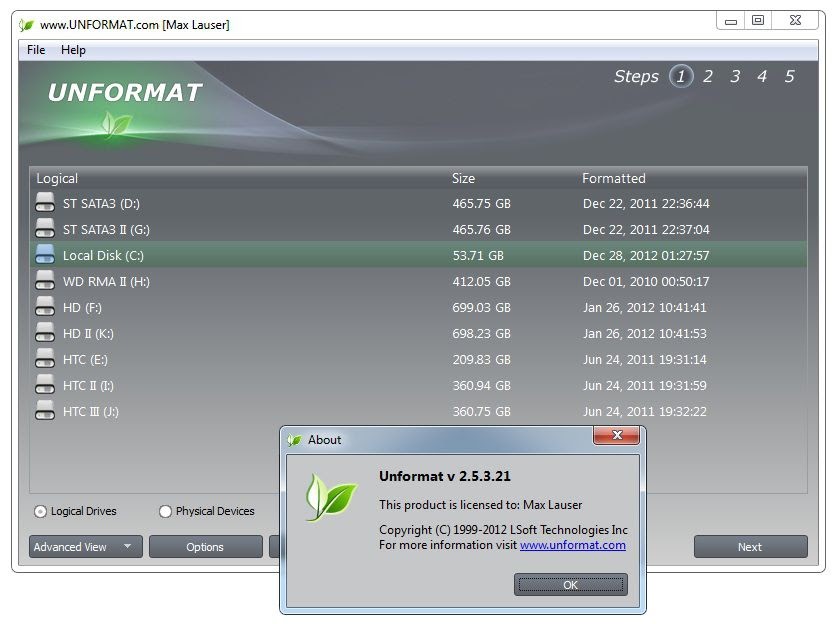Image resolution: width=835 pixels, height=624 pixels.
Task: Minimize the main UNFORMAT window
Action: coord(731,21)
